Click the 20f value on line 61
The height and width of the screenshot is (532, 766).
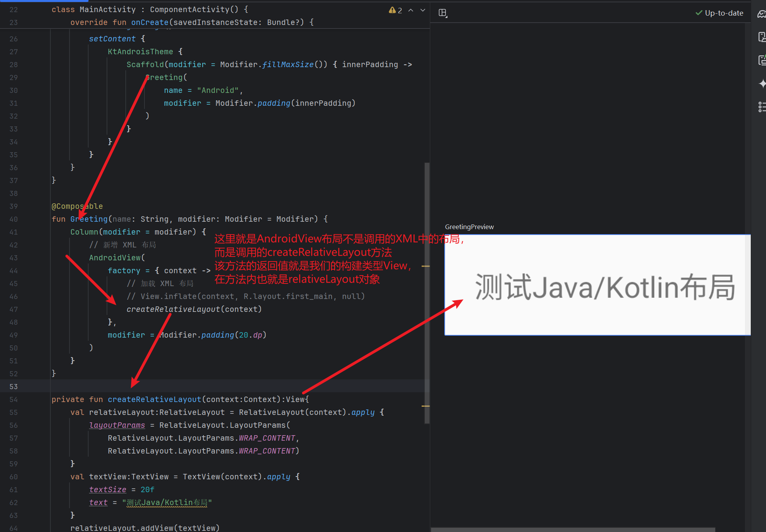148,489
